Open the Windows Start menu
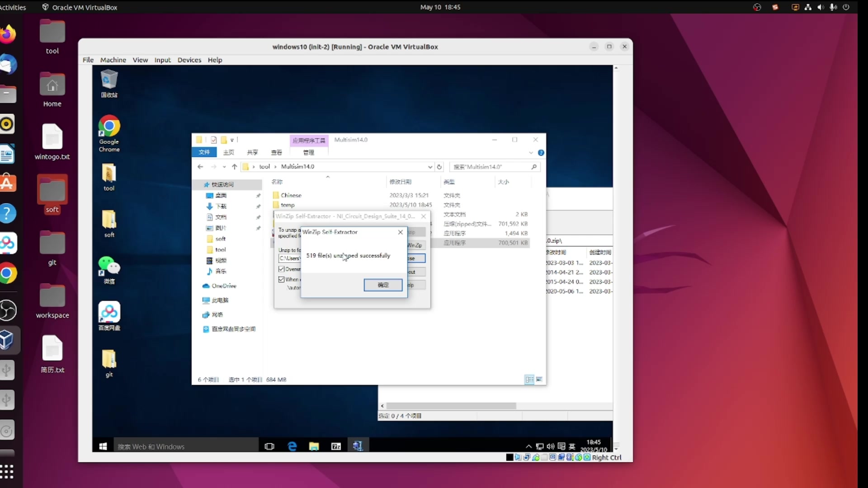 click(x=103, y=446)
